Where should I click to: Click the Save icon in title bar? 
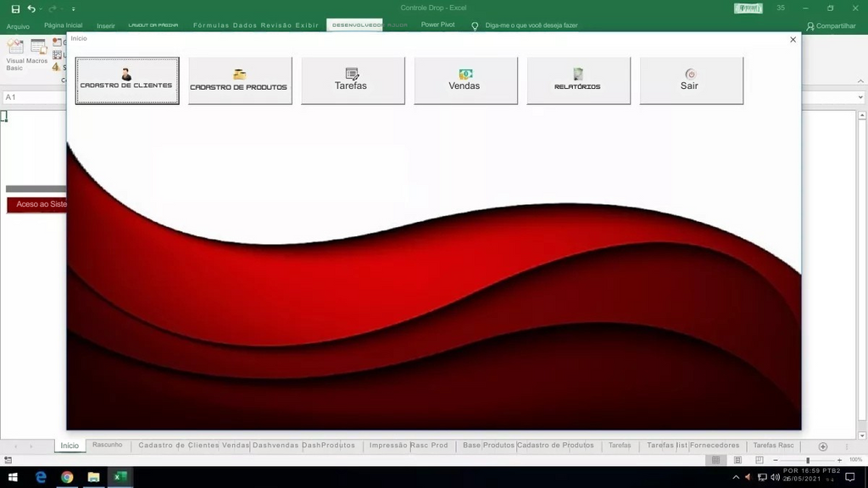tap(15, 8)
